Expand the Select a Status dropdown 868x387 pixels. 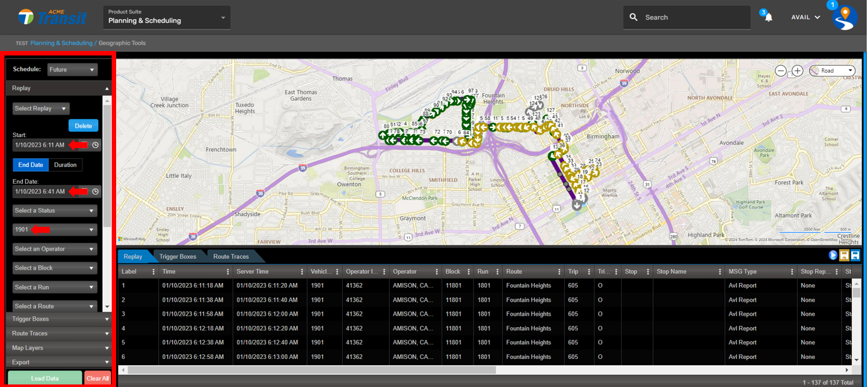click(x=54, y=210)
